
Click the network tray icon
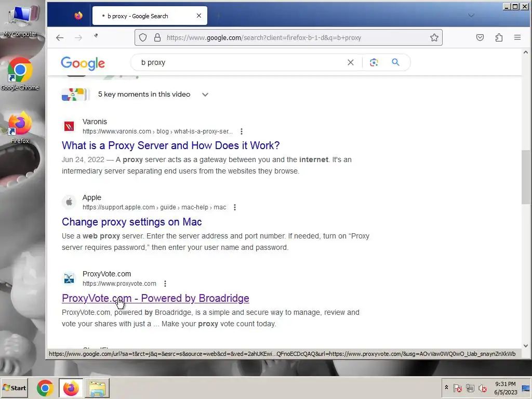(x=470, y=388)
